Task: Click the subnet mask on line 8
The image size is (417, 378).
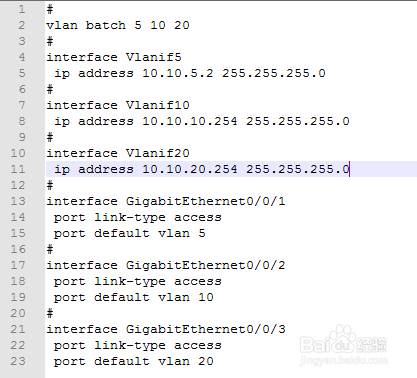Action: coord(298,121)
